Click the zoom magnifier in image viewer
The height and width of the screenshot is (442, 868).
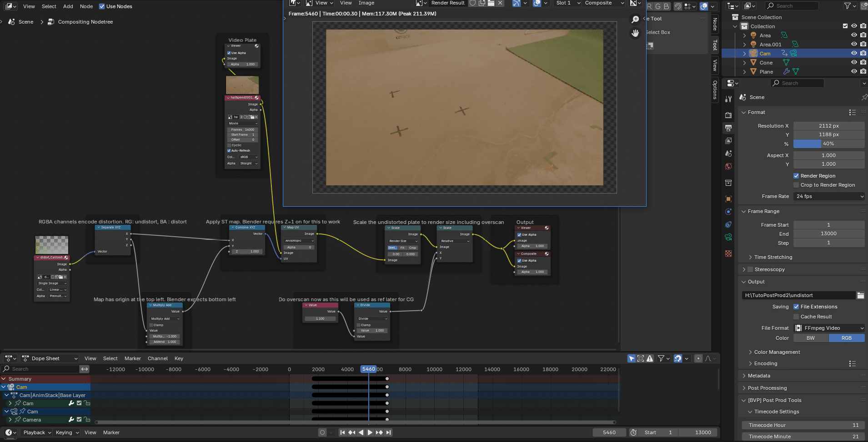point(635,19)
